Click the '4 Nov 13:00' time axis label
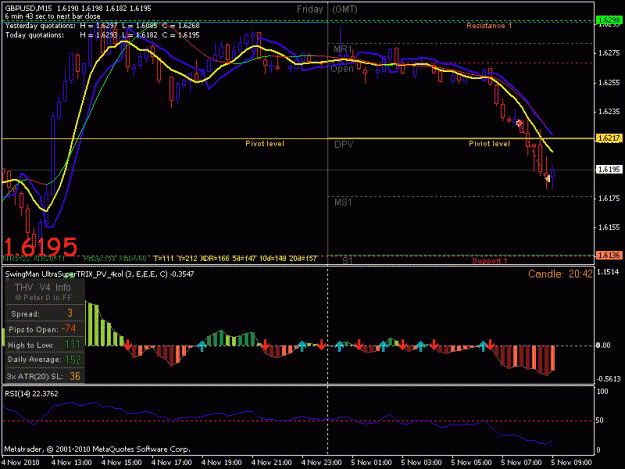625x469 pixels. 72,462
